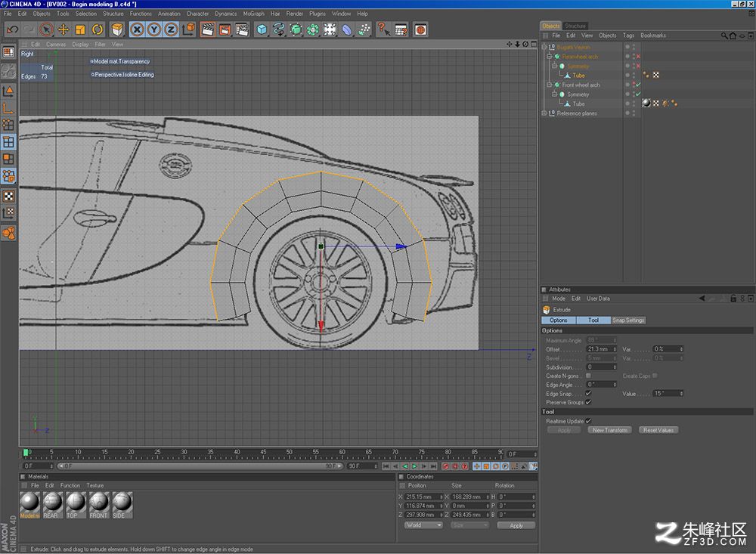
Task: Switch to the Structure tab in Object Manager
Action: 575,26
